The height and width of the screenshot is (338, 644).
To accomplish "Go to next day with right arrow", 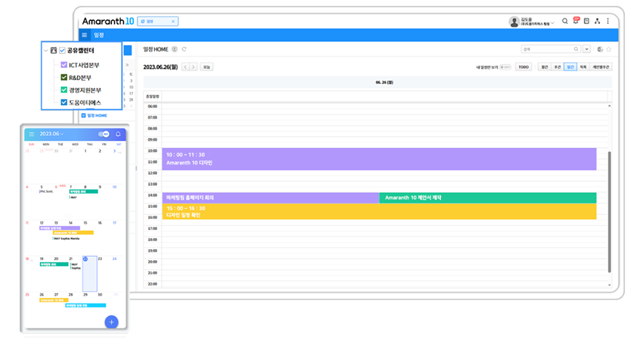I will click(194, 67).
